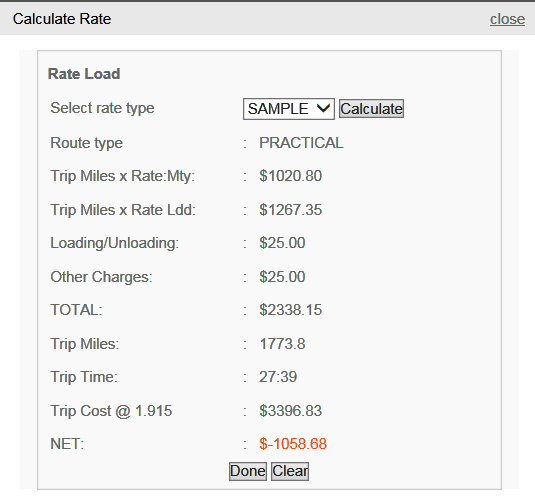Click the Select rate type label
This screenshot has width=535, height=499.
(102, 108)
